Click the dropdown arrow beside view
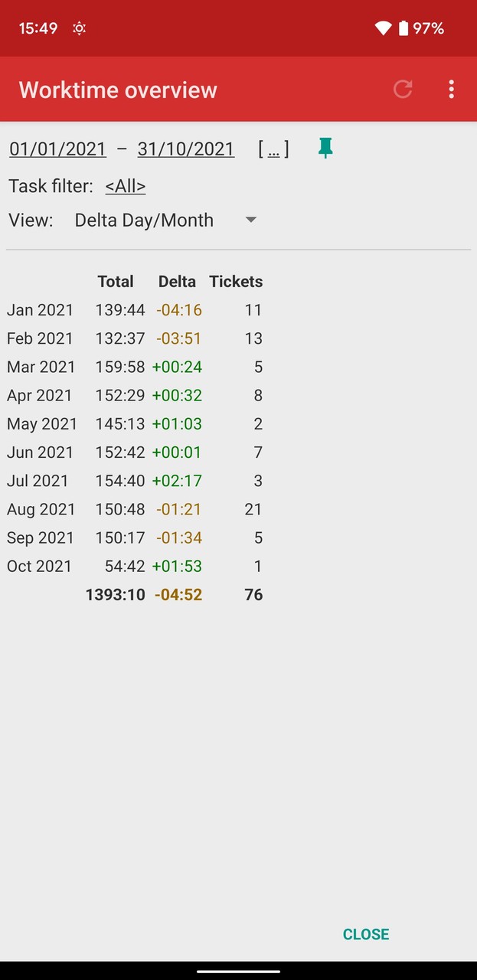477x980 pixels. pos(250,220)
